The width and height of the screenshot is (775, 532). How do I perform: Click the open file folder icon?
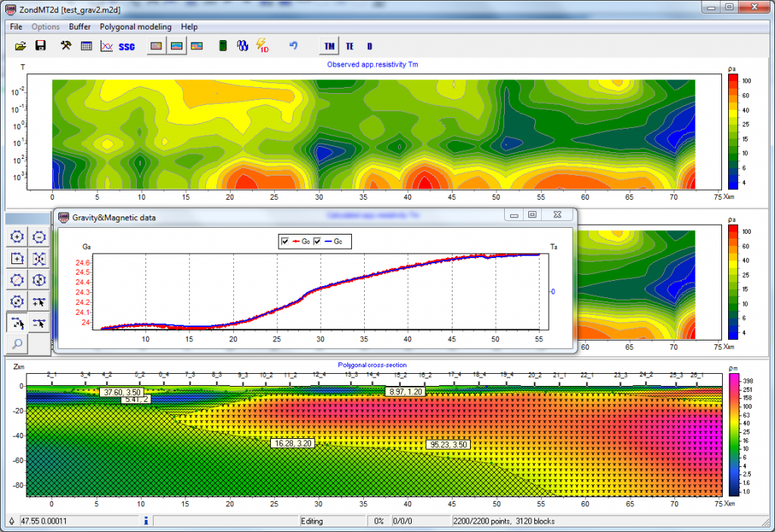(x=20, y=46)
